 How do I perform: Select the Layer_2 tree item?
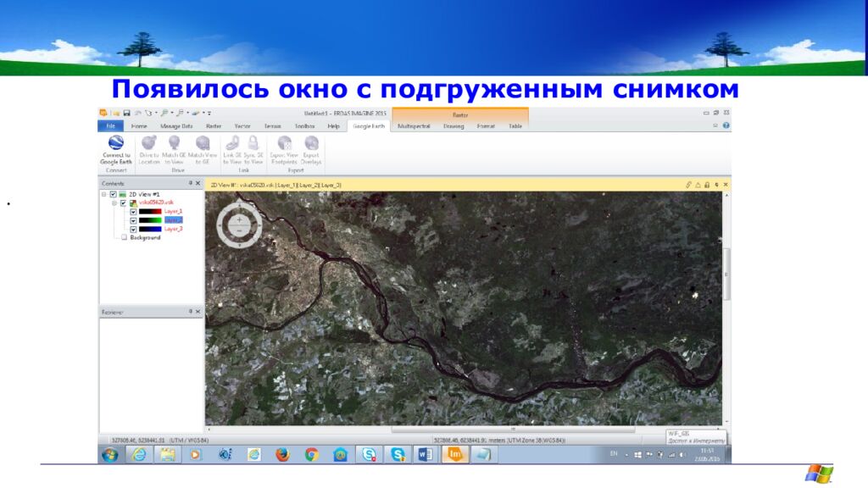pyautogui.click(x=173, y=219)
